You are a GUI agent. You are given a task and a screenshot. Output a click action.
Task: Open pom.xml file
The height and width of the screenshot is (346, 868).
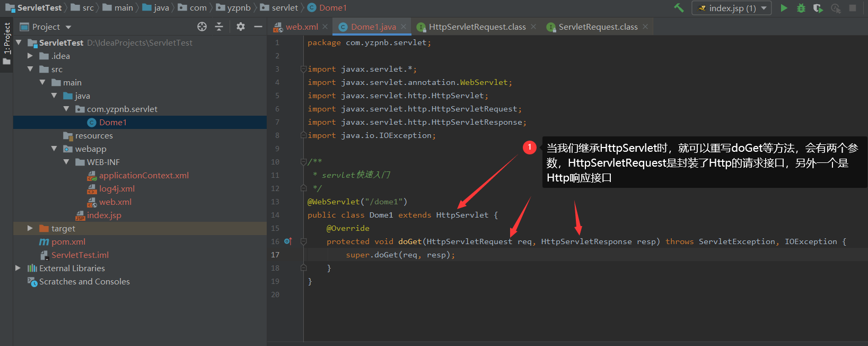[63, 241]
